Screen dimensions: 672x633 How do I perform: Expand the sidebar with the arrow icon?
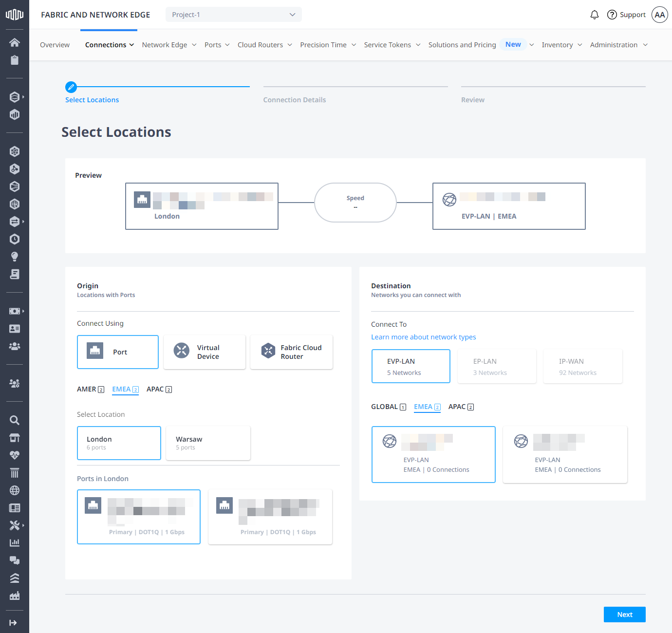(13, 623)
